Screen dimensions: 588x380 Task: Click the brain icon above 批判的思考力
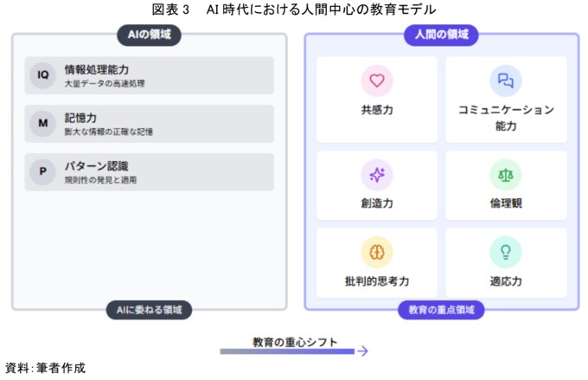click(x=377, y=252)
